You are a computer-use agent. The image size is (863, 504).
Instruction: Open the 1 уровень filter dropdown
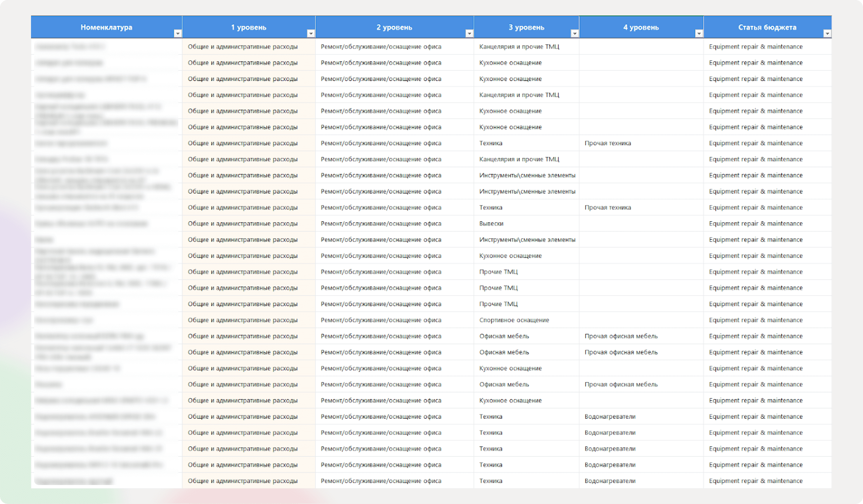[x=311, y=34]
